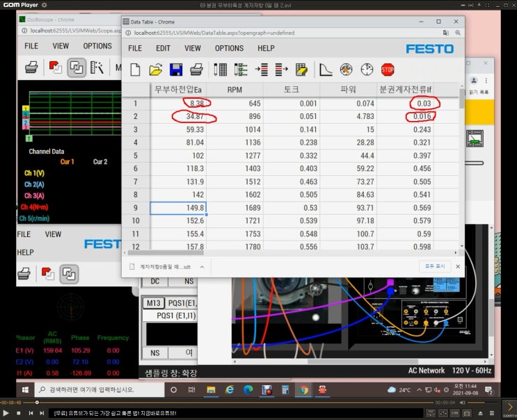
Task: Click the Data Table horizontal scrollbar
Action: [166, 252]
